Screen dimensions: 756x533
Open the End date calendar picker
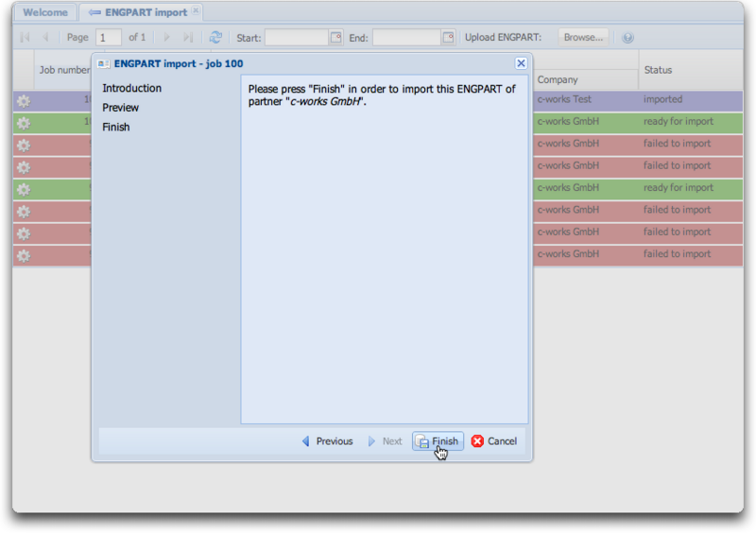[447, 38]
